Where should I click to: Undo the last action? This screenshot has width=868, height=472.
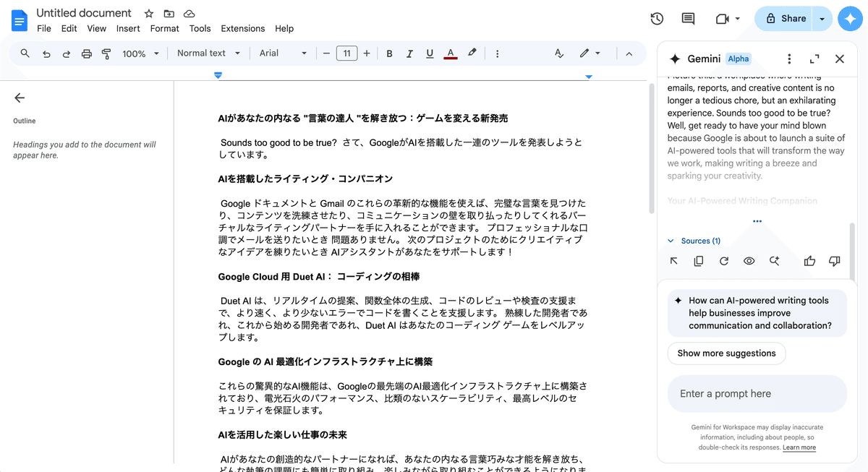46,53
